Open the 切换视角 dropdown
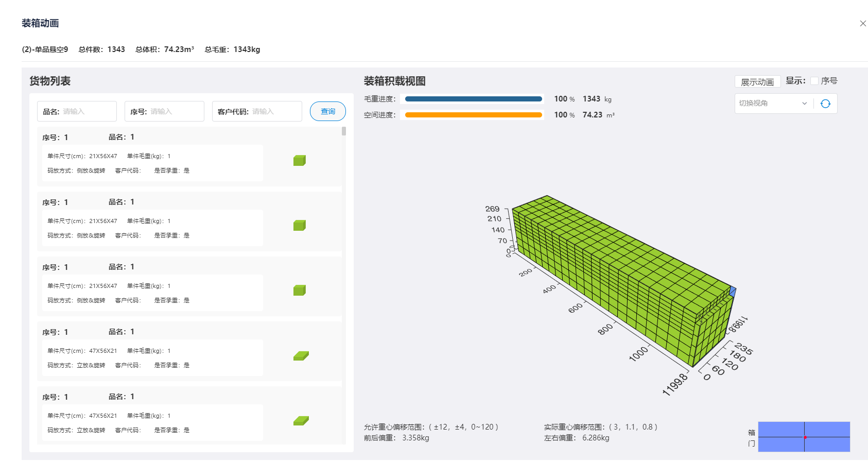Viewport: 868px width, 461px height. tap(774, 104)
